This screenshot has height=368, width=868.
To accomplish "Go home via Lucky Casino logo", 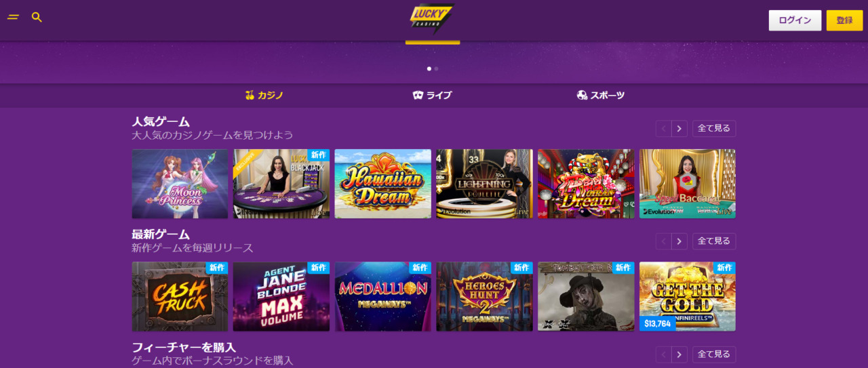I will pyautogui.click(x=432, y=18).
